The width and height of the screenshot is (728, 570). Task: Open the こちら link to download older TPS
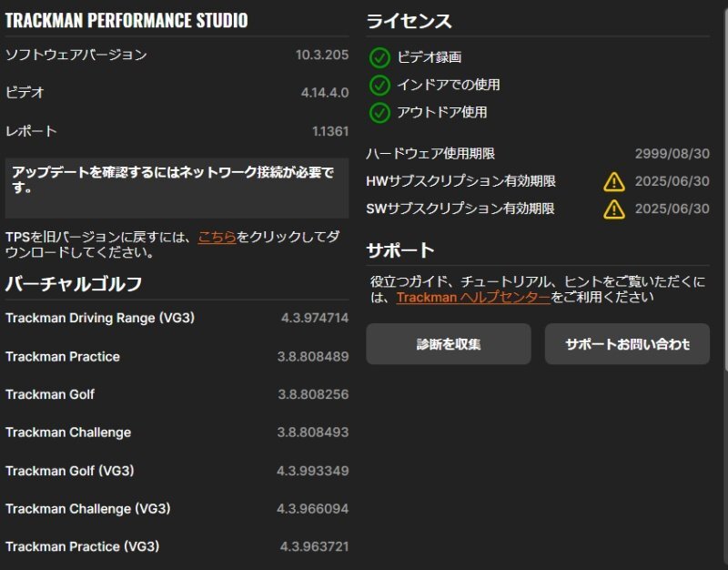tap(217, 237)
